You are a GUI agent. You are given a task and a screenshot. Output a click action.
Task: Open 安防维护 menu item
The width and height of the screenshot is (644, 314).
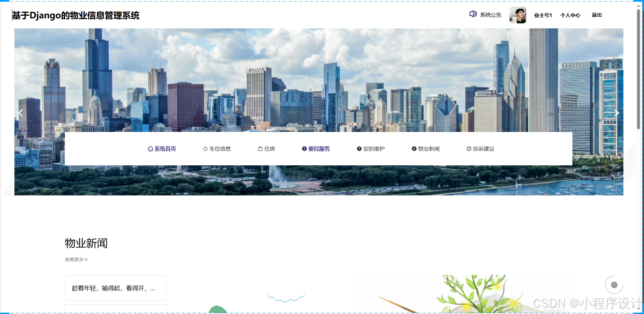click(374, 149)
